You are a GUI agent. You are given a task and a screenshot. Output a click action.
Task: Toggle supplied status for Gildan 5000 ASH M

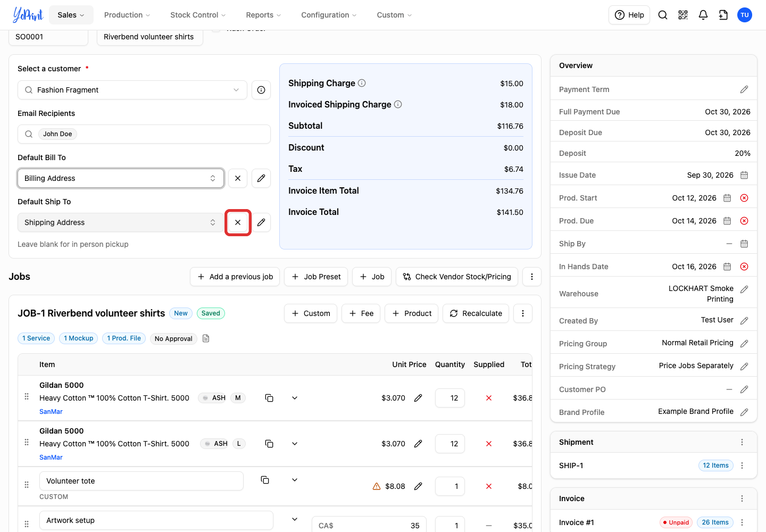[489, 398]
